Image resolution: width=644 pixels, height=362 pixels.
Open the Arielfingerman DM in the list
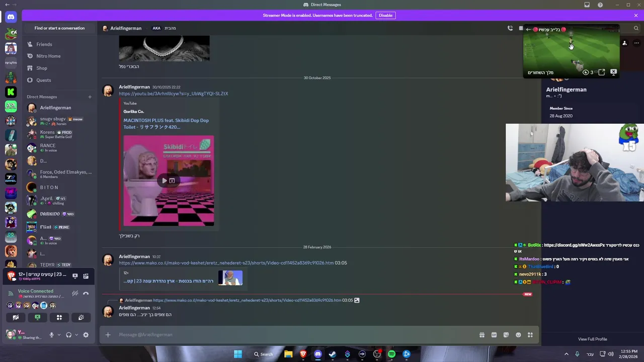(x=59, y=108)
